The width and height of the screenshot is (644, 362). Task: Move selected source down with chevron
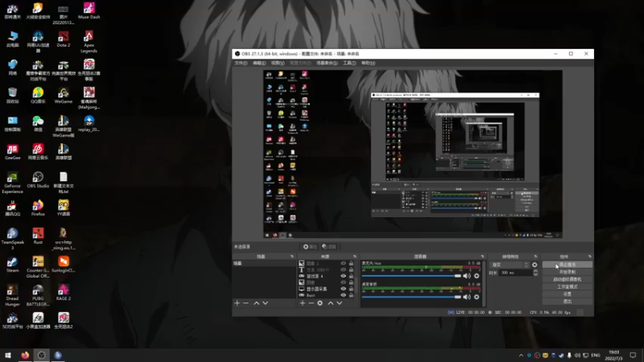[339, 303]
